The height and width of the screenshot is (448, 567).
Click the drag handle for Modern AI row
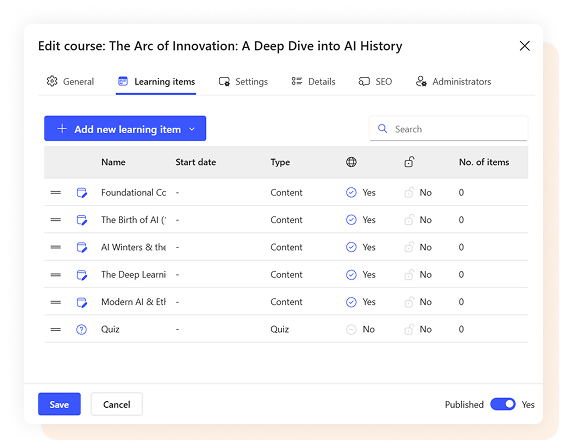56,302
